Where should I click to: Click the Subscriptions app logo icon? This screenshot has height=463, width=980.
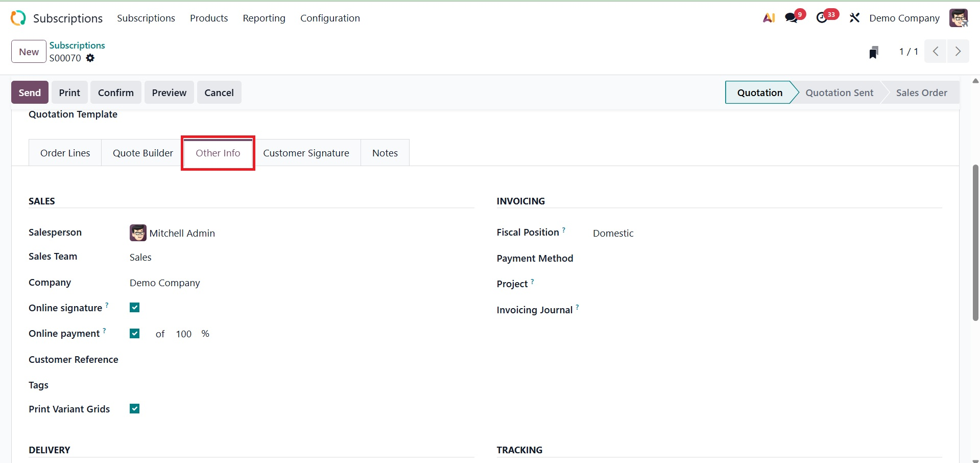pos(18,18)
